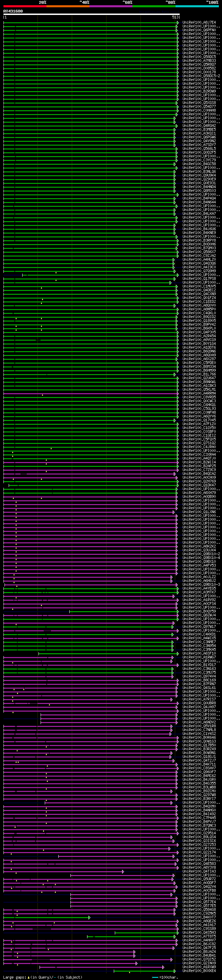Select the UniRef100_B0R646 label
Screen dimensions: 222x980
click(199, 737)
